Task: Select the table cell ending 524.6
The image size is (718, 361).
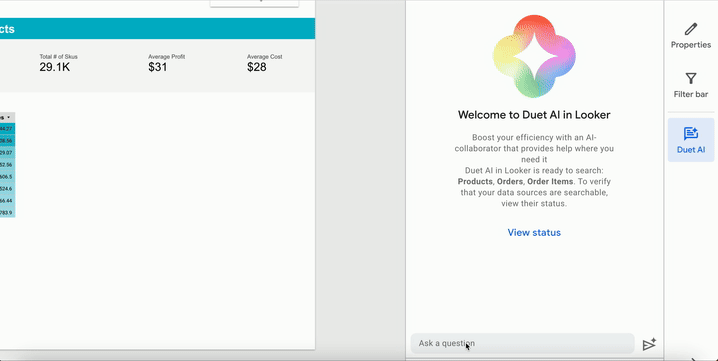Action: [7, 188]
